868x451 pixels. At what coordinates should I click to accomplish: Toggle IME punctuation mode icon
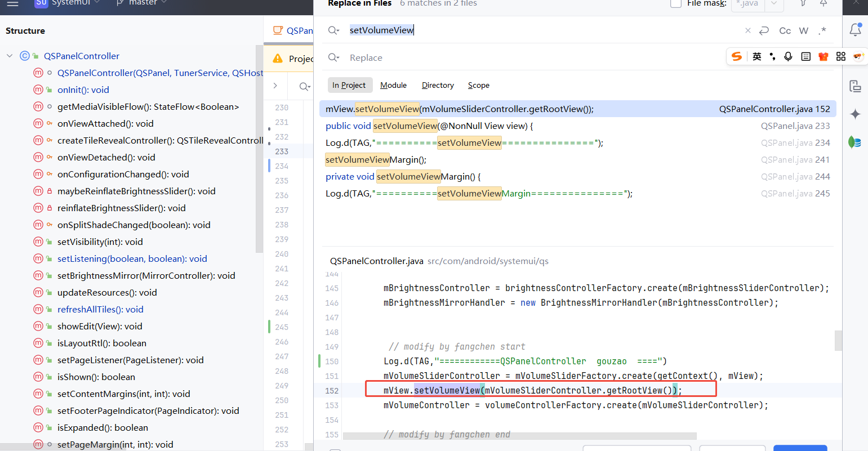772,56
